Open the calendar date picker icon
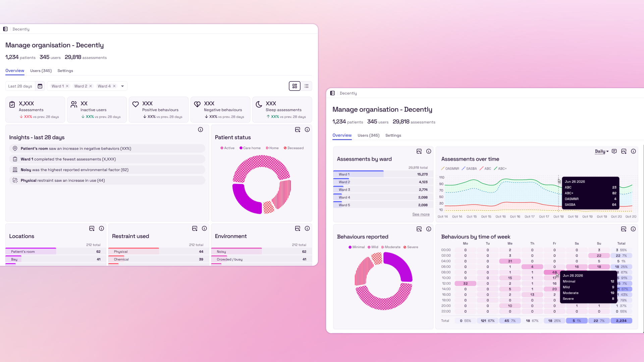644x362 pixels. (40, 86)
